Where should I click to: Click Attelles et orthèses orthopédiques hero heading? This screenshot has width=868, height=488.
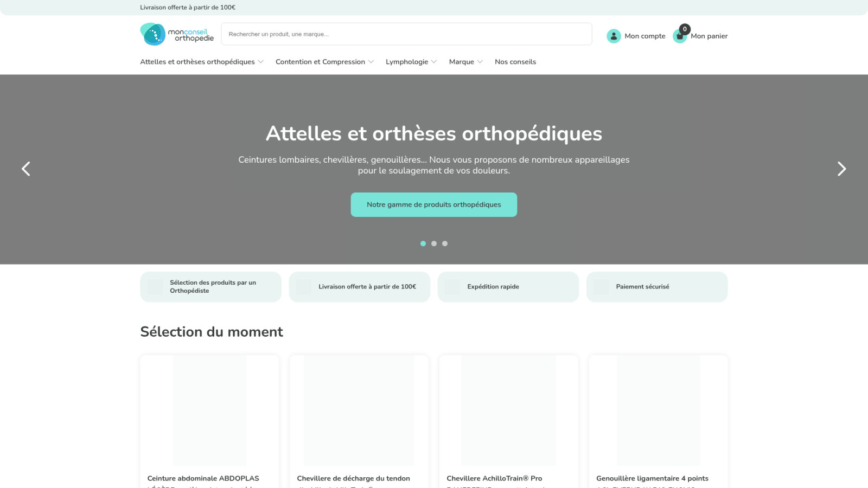434,133
